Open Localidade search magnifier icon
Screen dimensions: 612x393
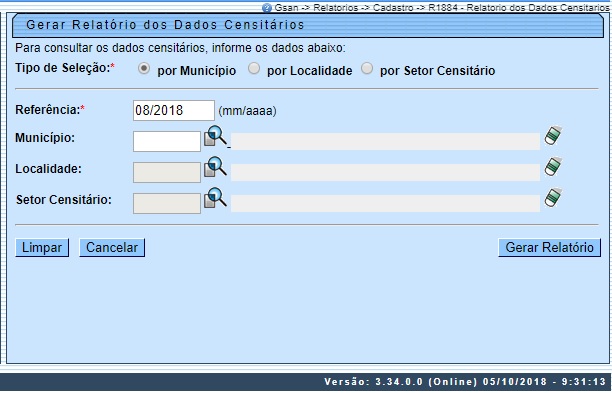click(x=215, y=167)
